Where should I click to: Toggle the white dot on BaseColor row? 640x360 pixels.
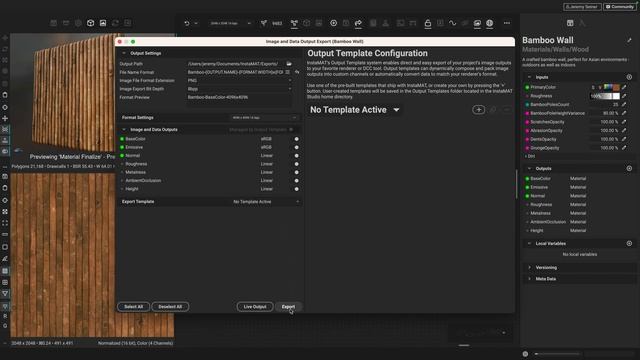(x=296, y=139)
